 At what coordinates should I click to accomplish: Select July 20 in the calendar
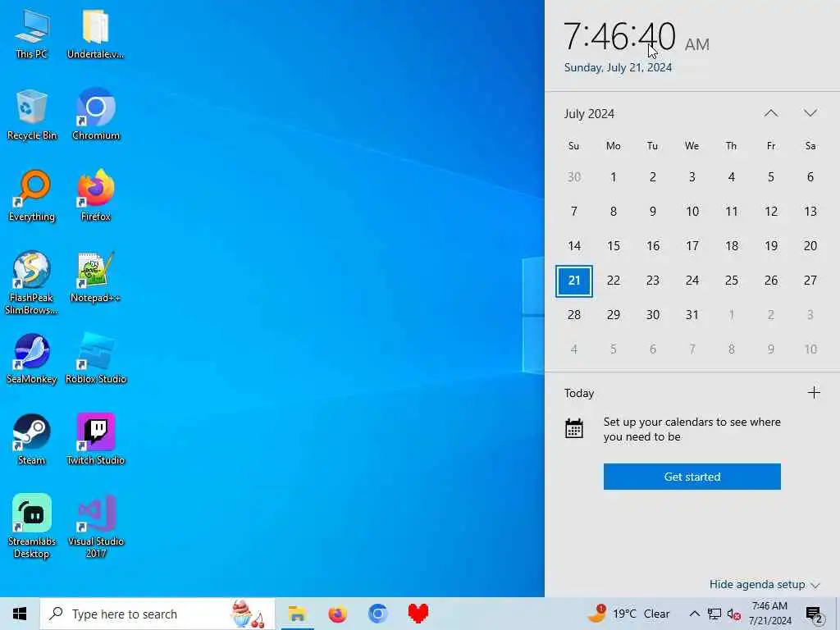[810, 246]
